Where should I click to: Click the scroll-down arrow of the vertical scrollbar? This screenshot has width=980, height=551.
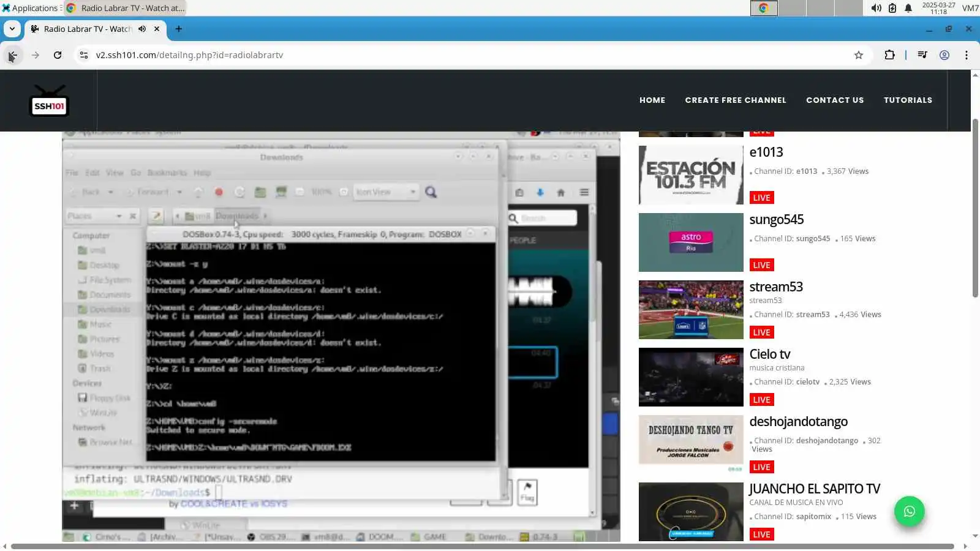[x=975, y=537]
